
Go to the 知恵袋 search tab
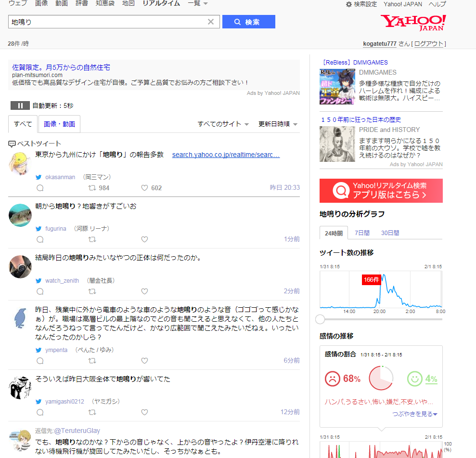click(x=105, y=4)
